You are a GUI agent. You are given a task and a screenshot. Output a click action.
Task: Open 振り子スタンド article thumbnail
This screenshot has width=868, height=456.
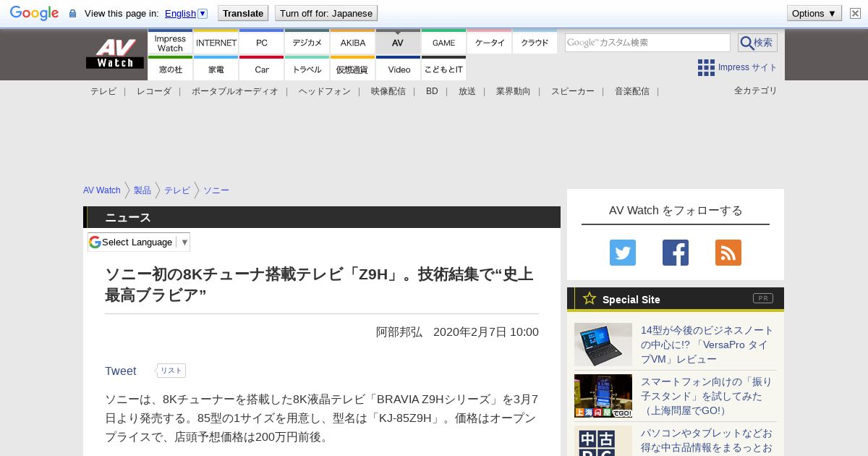(603, 396)
